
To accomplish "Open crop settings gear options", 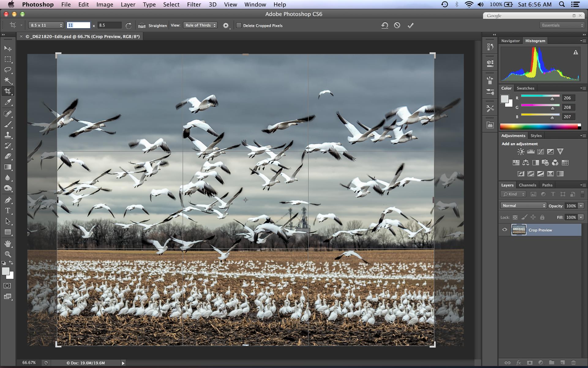I will coord(226,25).
